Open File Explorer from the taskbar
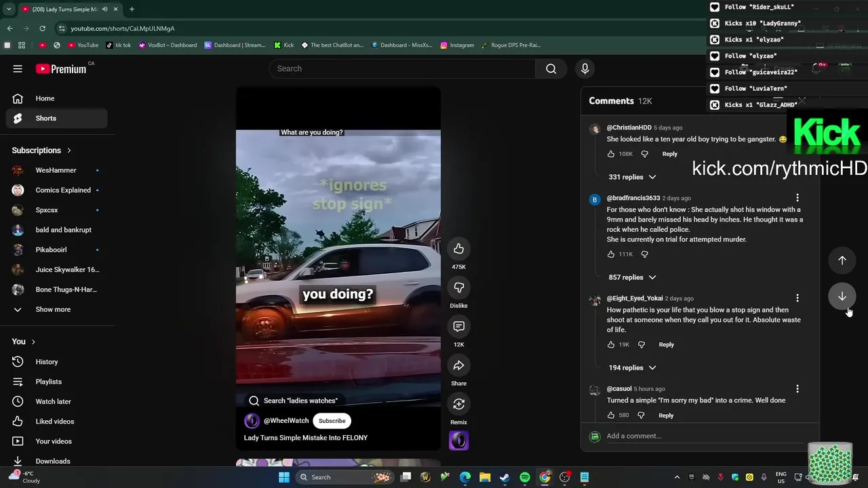 tap(485, 477)
